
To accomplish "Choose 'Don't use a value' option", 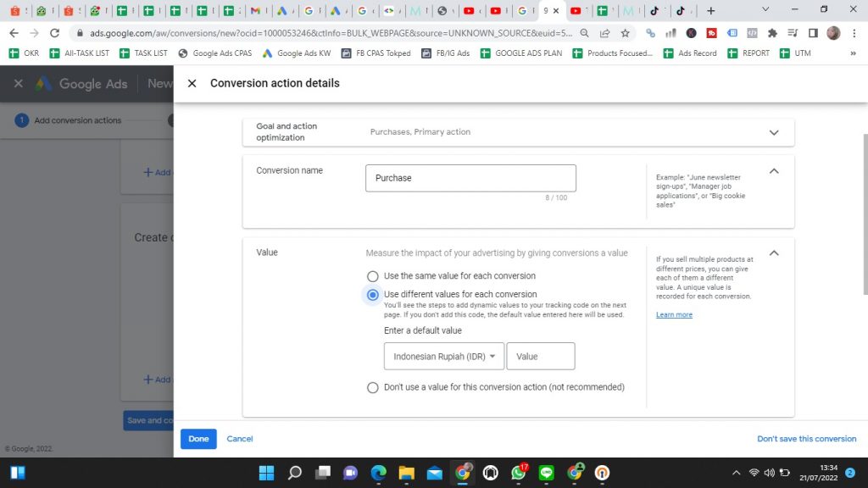I will tap(372, 387).
